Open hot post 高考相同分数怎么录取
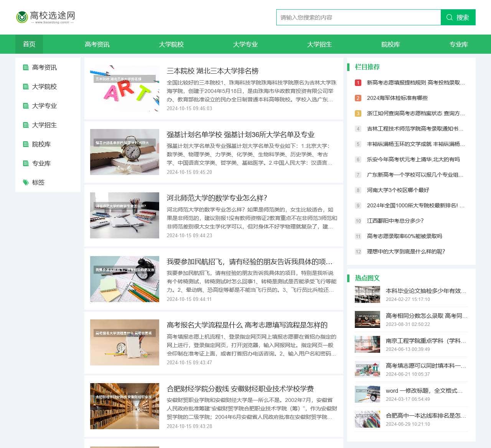The image size is (491, 448). point(427,316)
